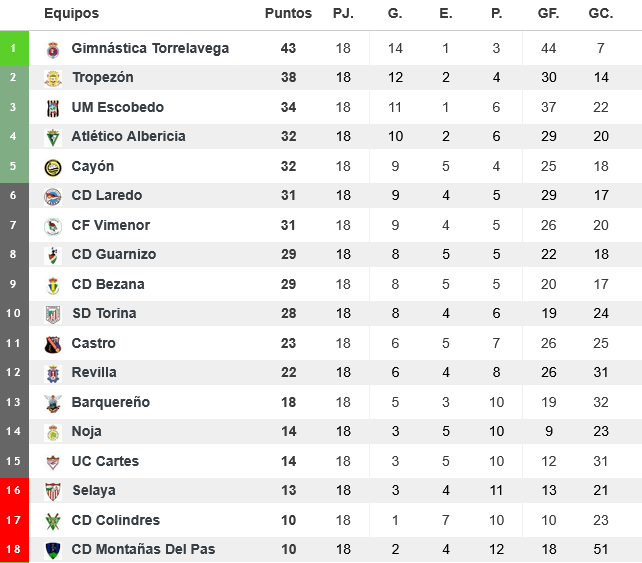Select the Barquereño team name
The image size is (642, 563).
click(111, 402)
